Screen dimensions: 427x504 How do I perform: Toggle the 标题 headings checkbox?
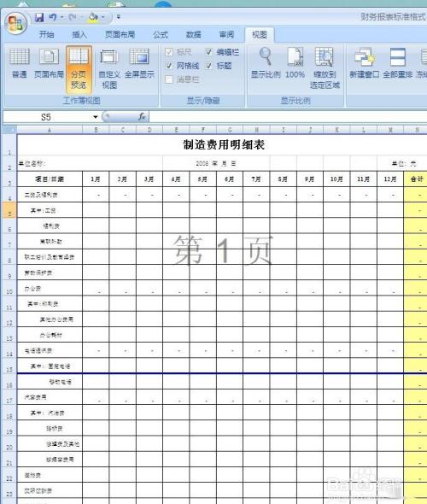click(x=209, y=66)
